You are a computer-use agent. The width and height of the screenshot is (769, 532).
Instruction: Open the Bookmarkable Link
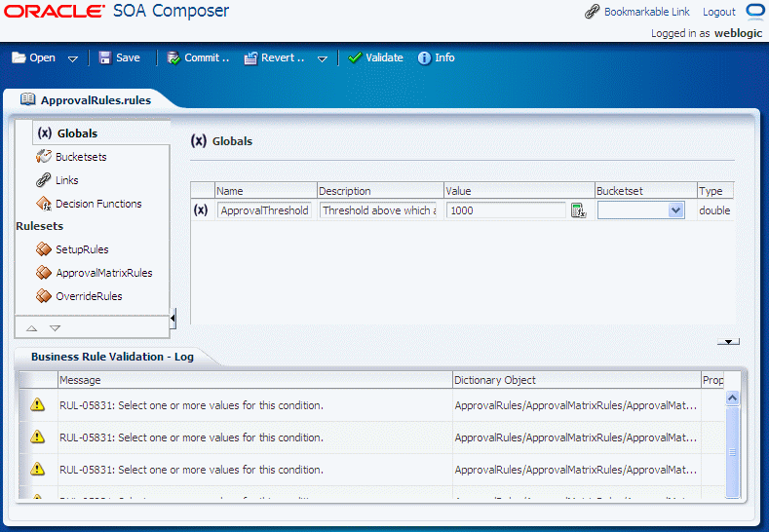coord(646,12)
